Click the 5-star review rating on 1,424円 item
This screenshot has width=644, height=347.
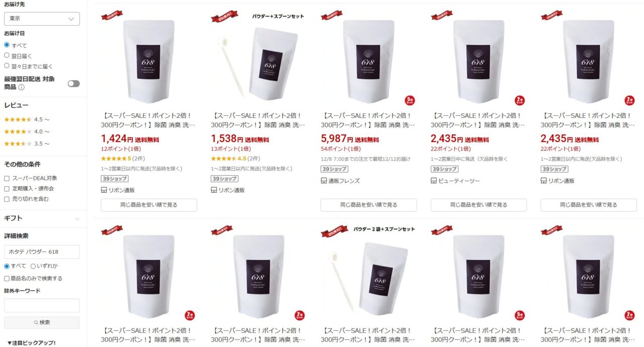(116, 159)
